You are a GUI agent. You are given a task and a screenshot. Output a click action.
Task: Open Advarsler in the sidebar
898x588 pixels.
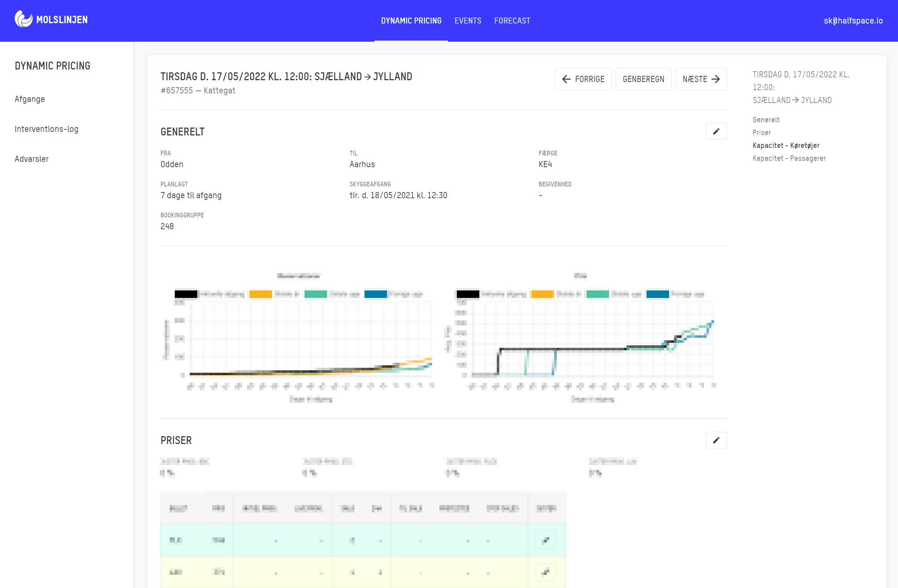point(32,159)
